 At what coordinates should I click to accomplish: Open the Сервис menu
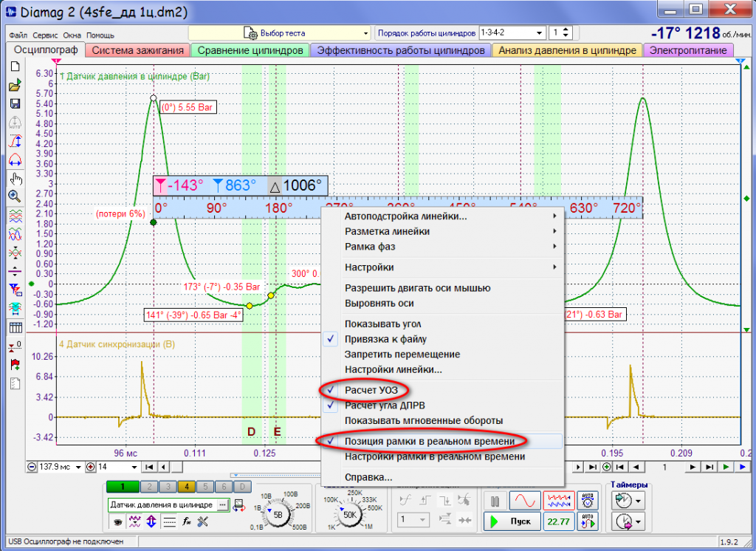coord(45,35)
